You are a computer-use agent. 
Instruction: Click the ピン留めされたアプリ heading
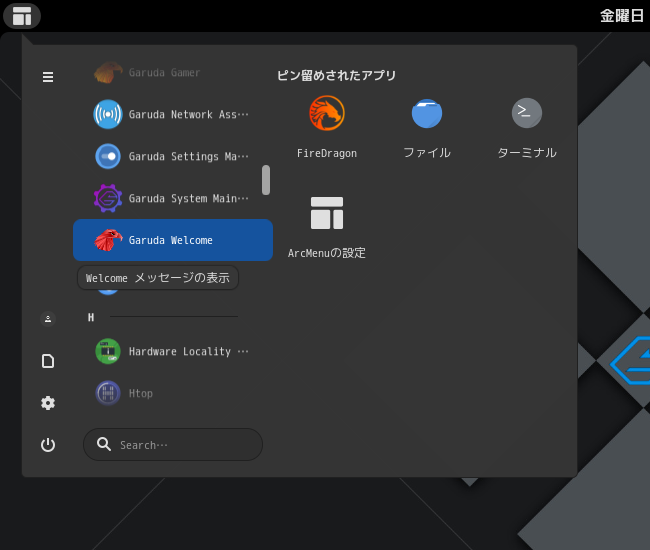337,75
